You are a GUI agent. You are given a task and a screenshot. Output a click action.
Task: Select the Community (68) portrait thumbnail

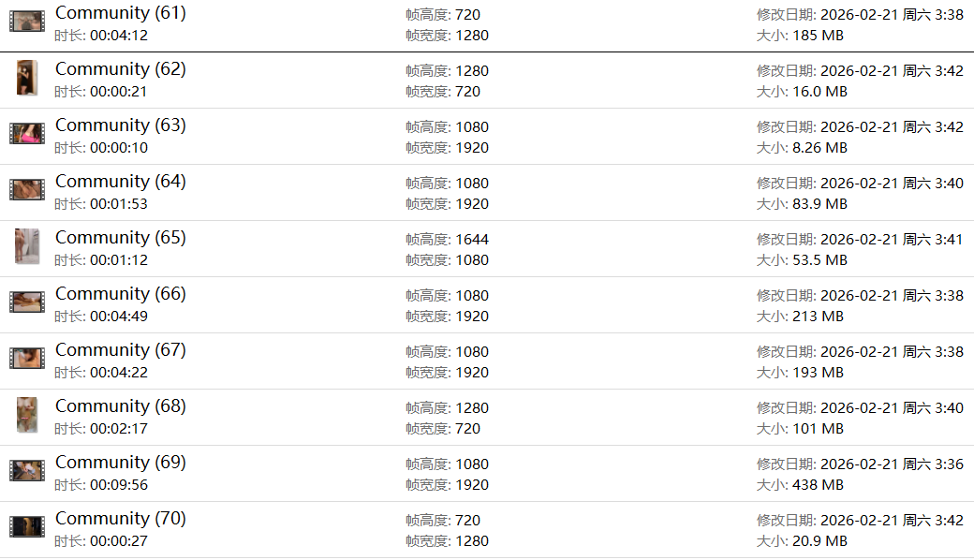tap(27, 415)
